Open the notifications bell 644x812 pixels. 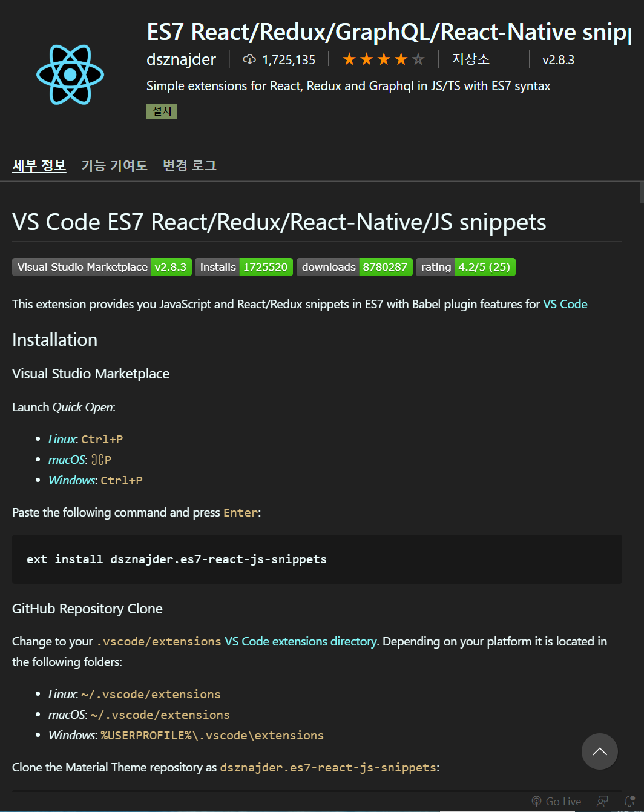click(x=629, y=801)
